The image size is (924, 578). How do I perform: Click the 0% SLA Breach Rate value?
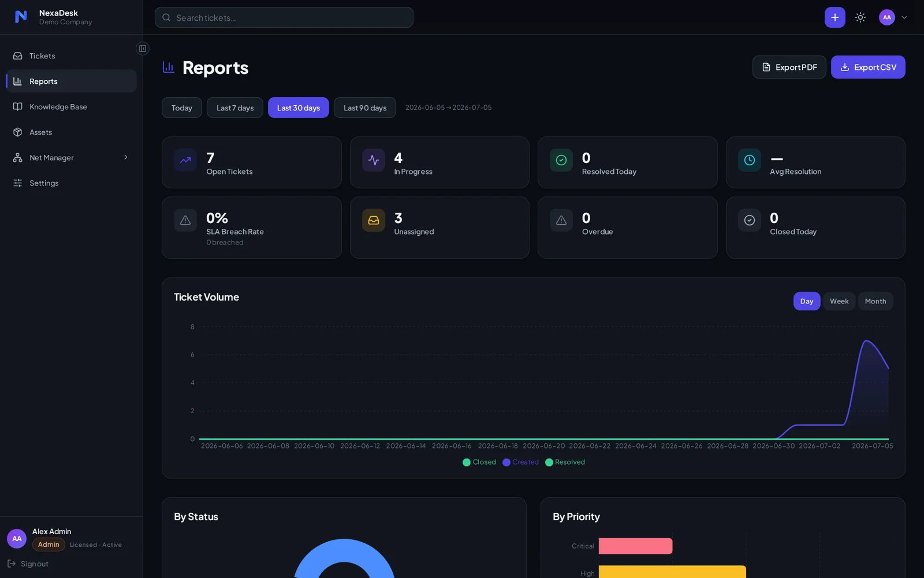tap(217, 218)
